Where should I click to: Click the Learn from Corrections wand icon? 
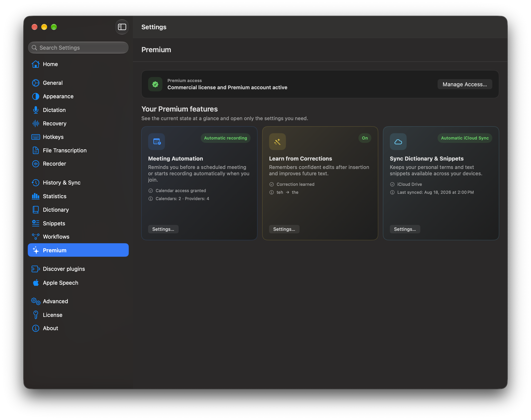[x=277, y=142]
